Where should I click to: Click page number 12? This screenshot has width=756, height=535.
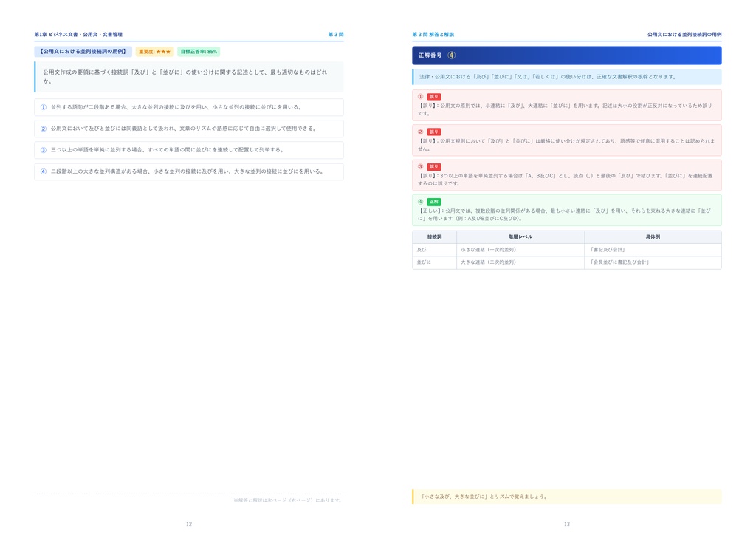tap(188, 524)
